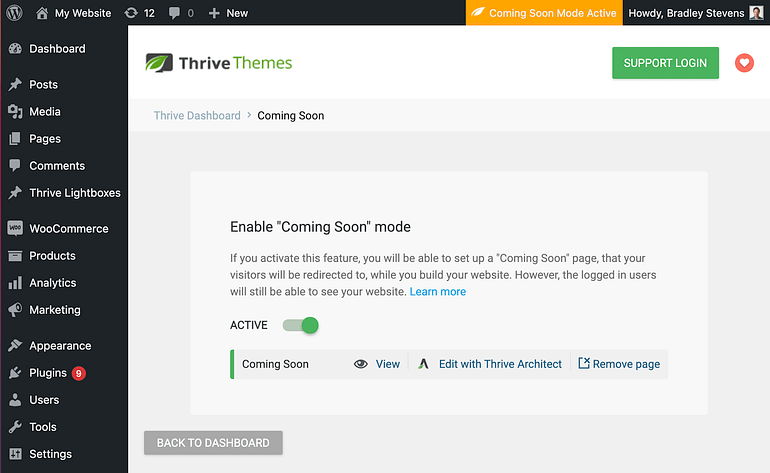Click the SUPPORT LOGIN button
The width and height of the screenshot is (770, 473).
tap(665, 63)
